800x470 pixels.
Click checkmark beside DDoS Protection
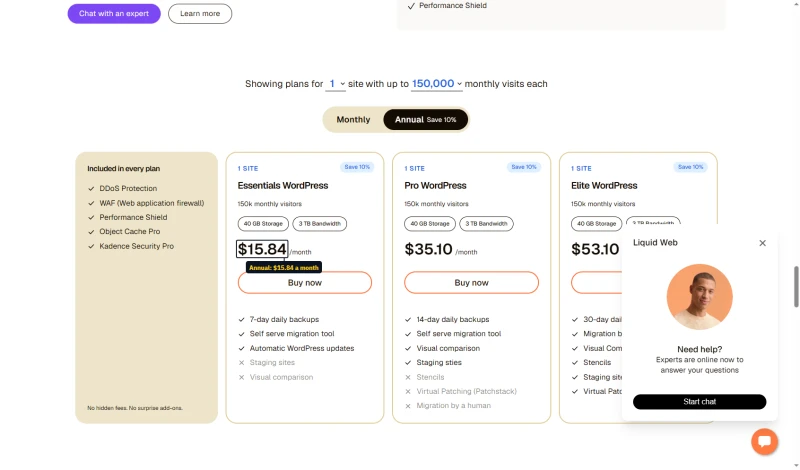[91, 189]
